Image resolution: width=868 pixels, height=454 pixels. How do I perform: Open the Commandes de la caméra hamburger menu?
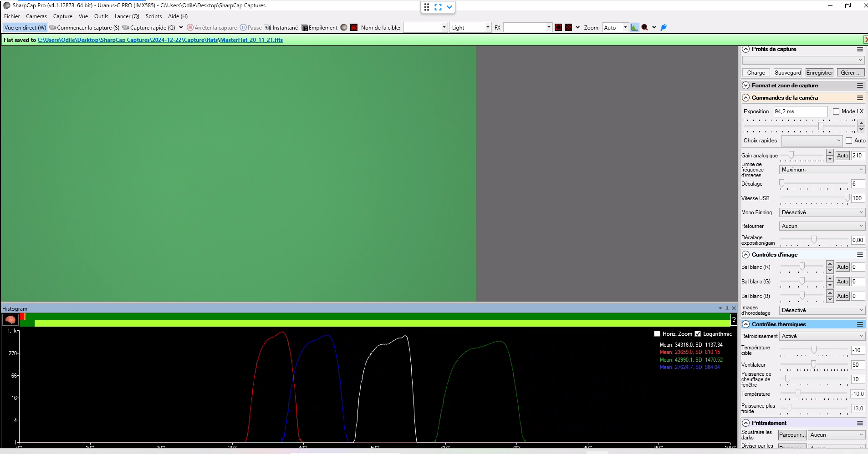click(860, 98)
